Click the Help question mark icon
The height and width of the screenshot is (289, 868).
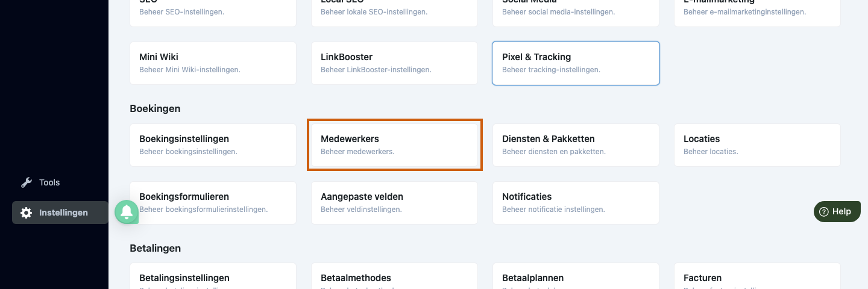(x=824, y=211)
